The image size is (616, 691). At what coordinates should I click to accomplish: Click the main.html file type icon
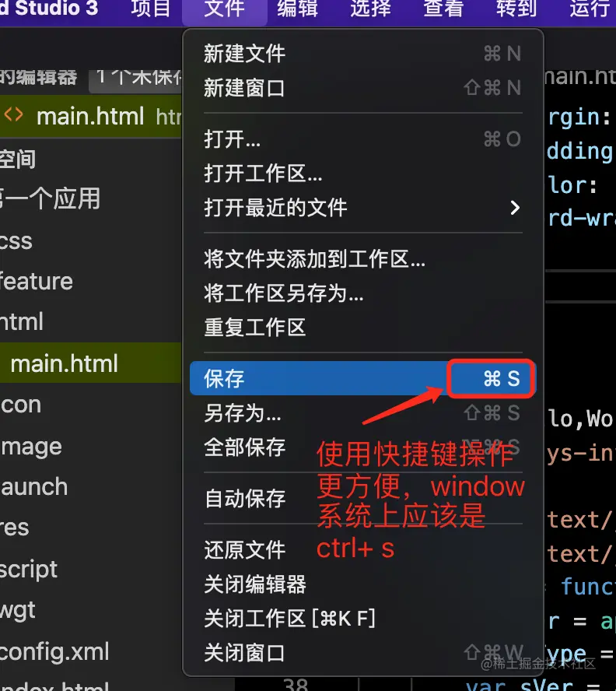pos(13,115)
